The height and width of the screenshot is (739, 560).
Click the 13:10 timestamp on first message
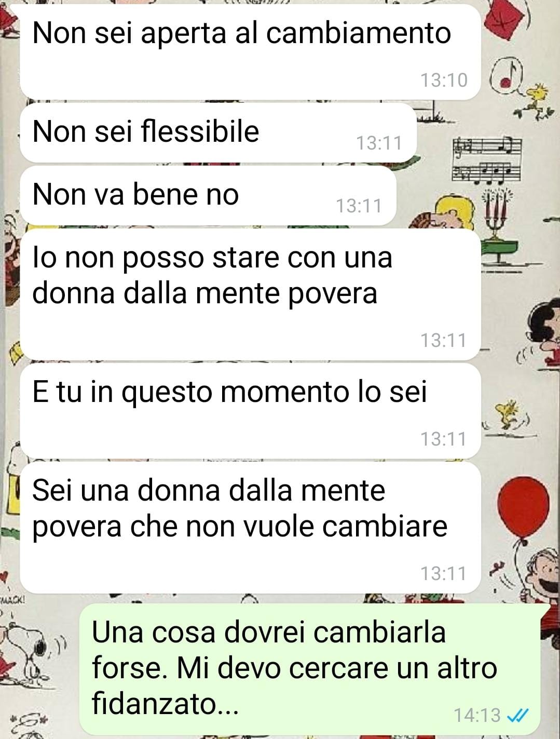tap(444, 80)
